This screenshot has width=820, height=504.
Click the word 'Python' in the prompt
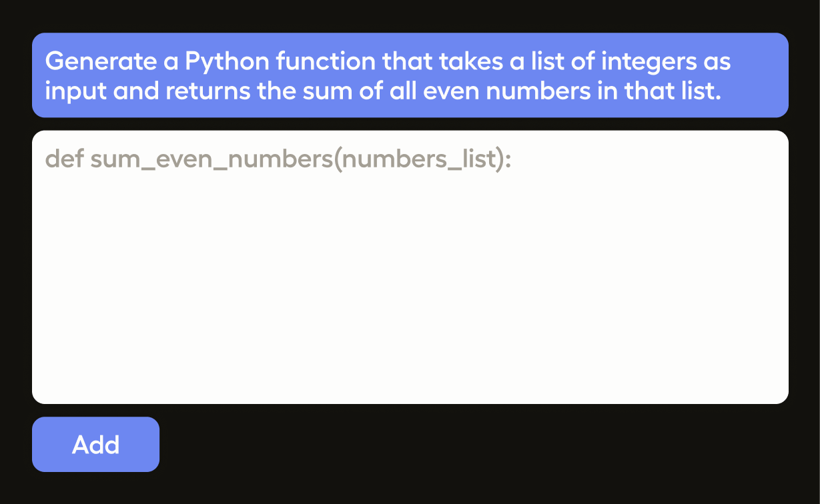pos(227,62)
